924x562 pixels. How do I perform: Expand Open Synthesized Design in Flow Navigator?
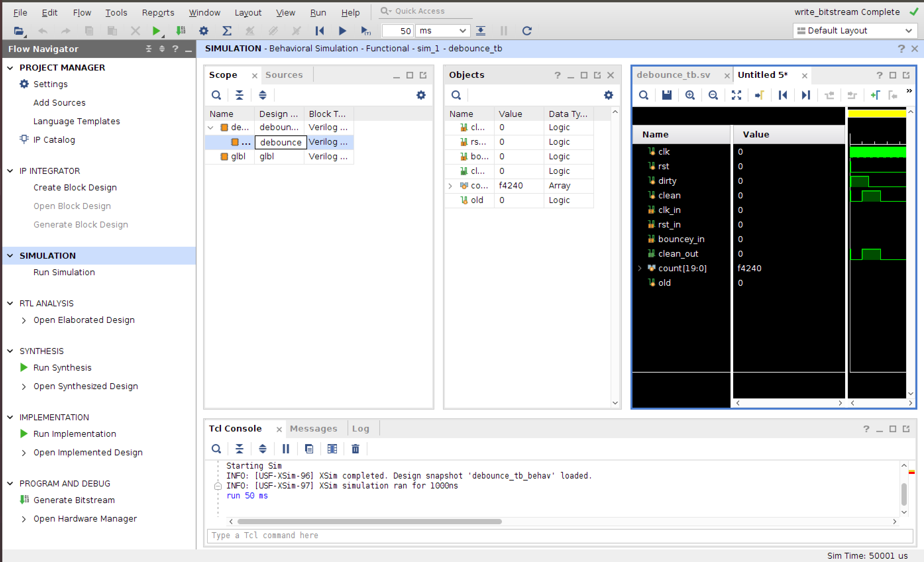tap(24, 386)
